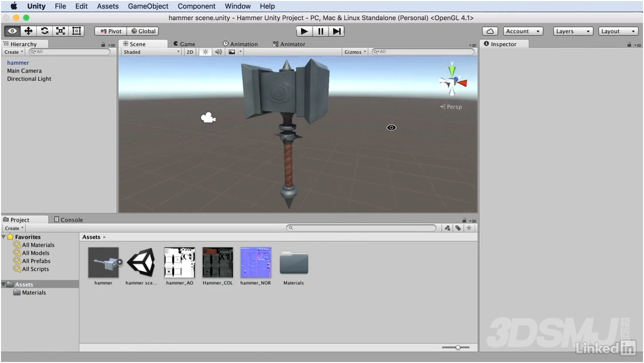
Task: Toggle Inspector panel lock icon
Action: coord(629,45)
